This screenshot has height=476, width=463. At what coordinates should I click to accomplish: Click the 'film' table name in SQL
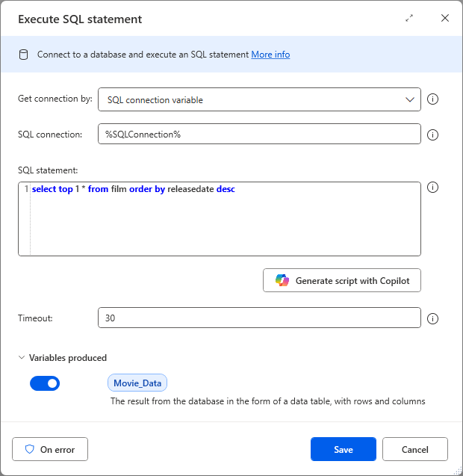coord(119,189)
